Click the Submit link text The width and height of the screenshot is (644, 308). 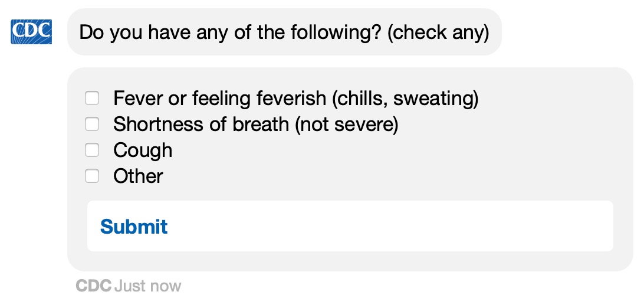134,226
